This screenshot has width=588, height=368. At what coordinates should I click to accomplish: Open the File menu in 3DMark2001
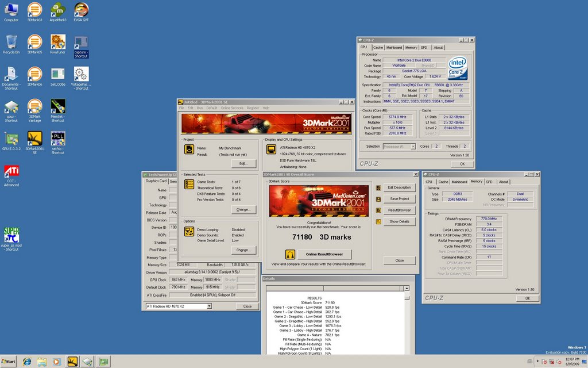coord(181,108)
